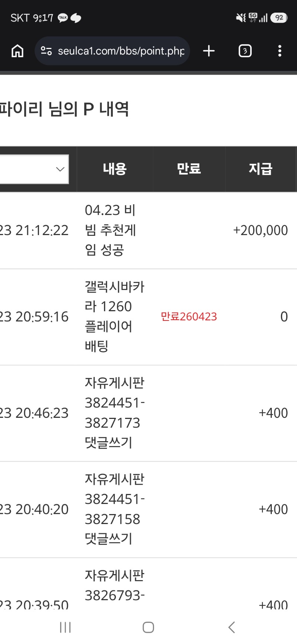Open the tab switcher showing 3 tabs
This screenshot has height=644, width=297.
click(x=245, y=51)
